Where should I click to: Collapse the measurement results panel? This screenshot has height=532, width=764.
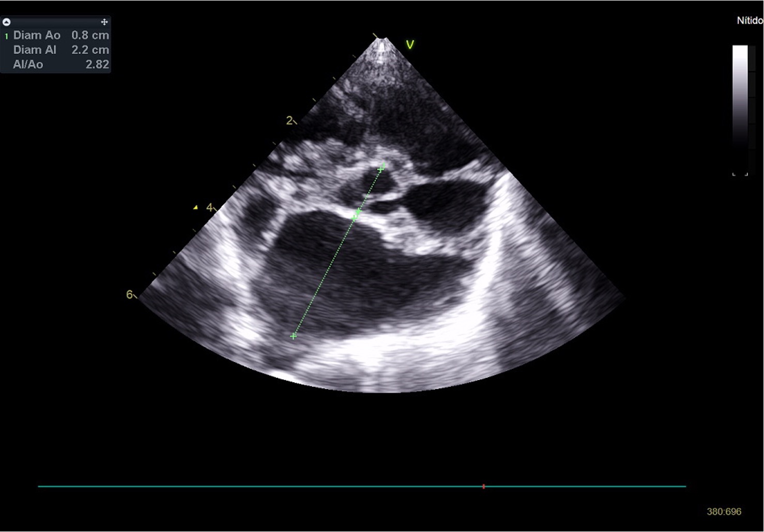[7, 22]
